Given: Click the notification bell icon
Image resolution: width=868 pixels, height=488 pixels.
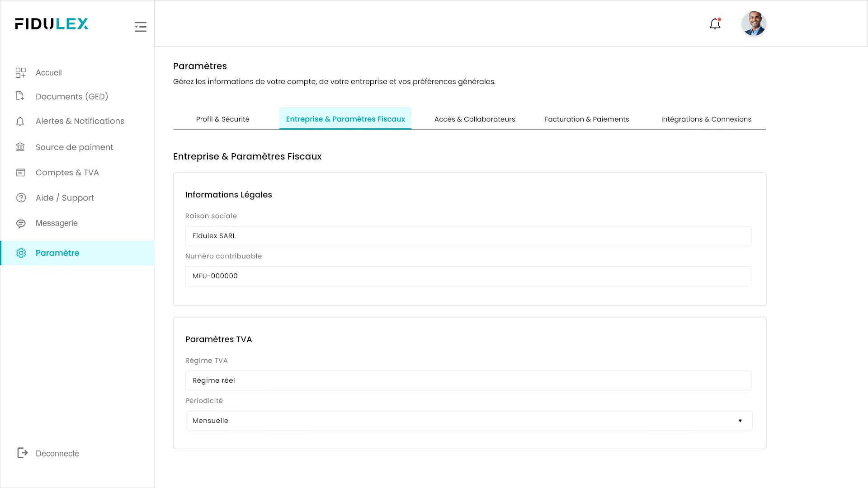Looking at the screenshot, I should (x=715, y=24).
